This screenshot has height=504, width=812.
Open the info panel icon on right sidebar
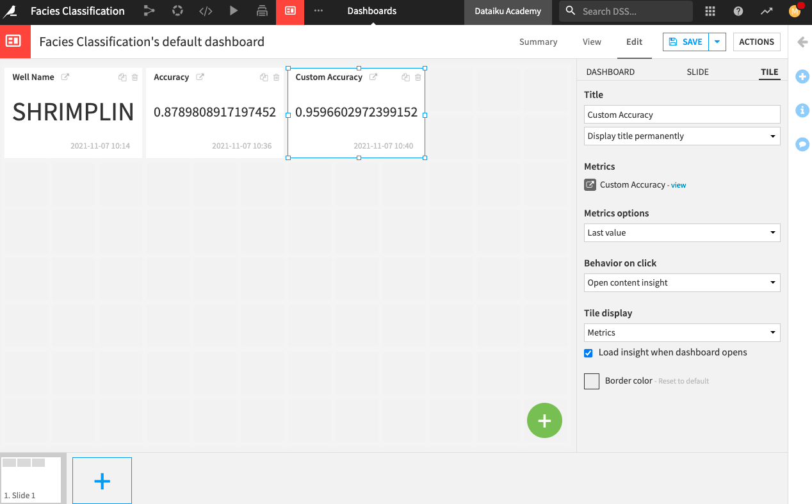802,110
